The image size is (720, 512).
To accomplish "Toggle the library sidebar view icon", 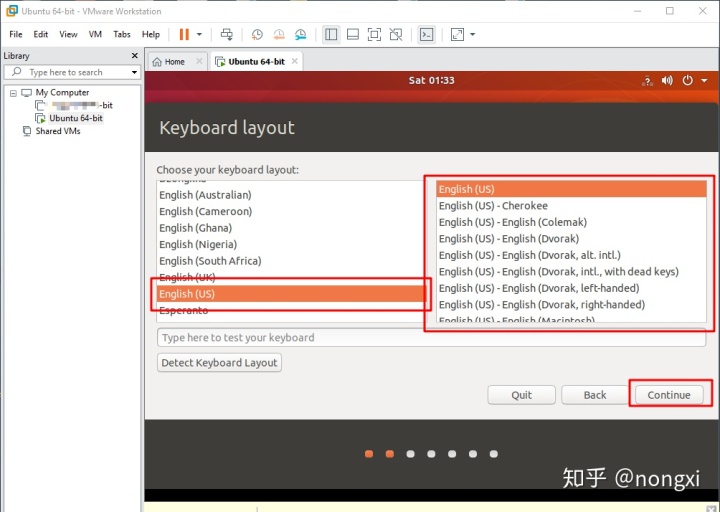I will click(x=331, y=34).
